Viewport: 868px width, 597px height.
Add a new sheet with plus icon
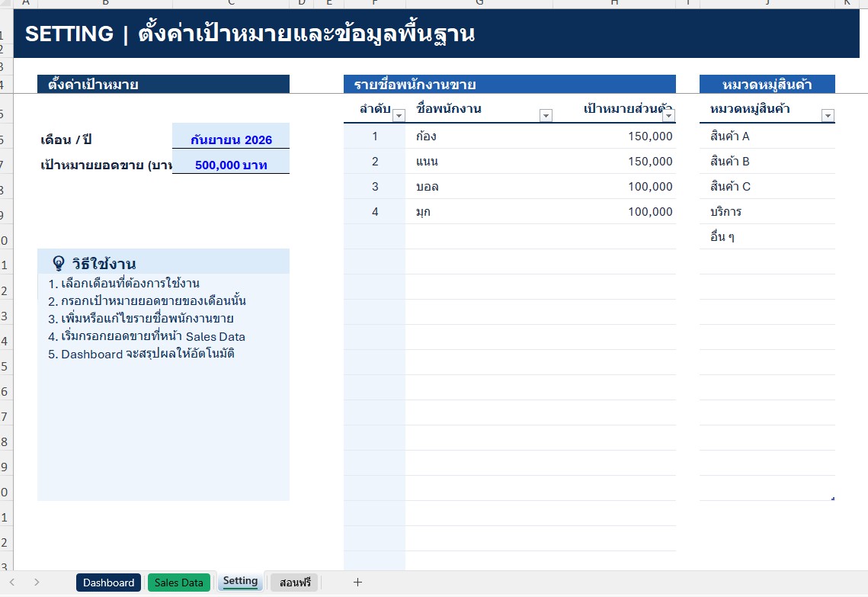[x=357, y=582]
